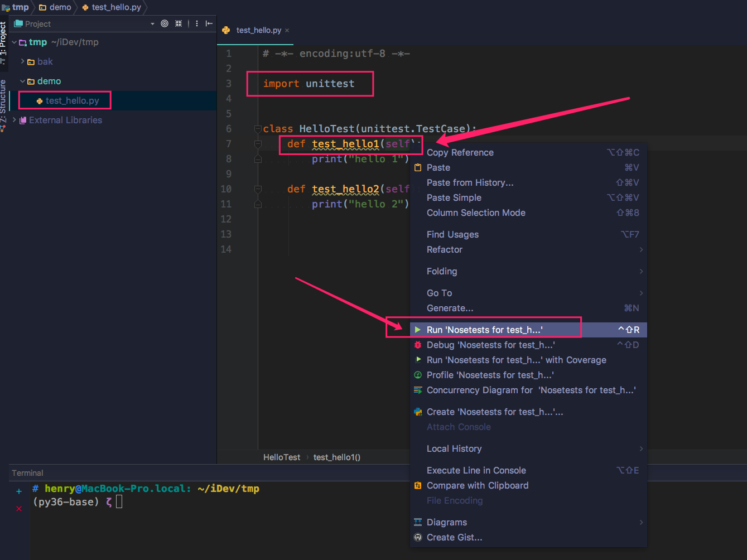Click Create 'Nosetests for test_h...' python icon

point(418,412)
